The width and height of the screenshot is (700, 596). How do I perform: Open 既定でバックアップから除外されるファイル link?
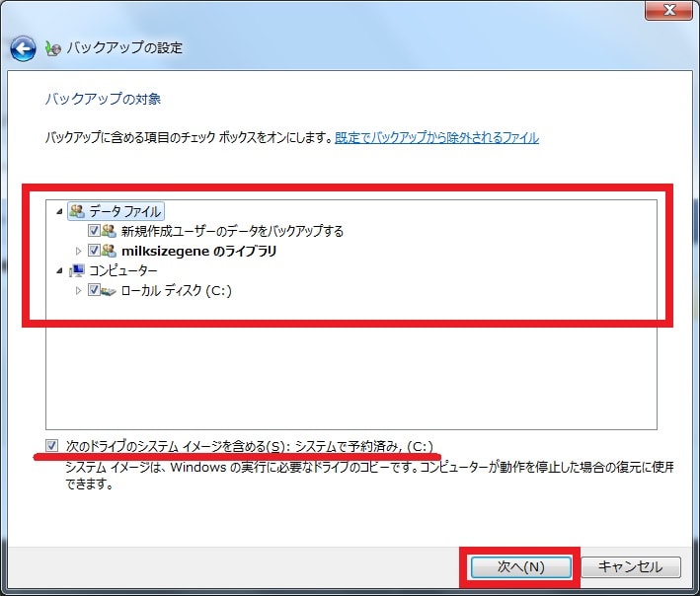coord(436,137)
